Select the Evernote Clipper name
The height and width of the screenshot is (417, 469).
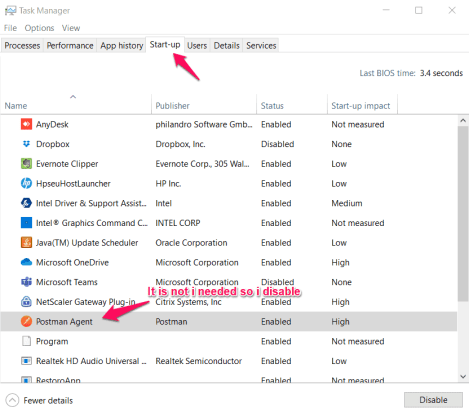67,164
